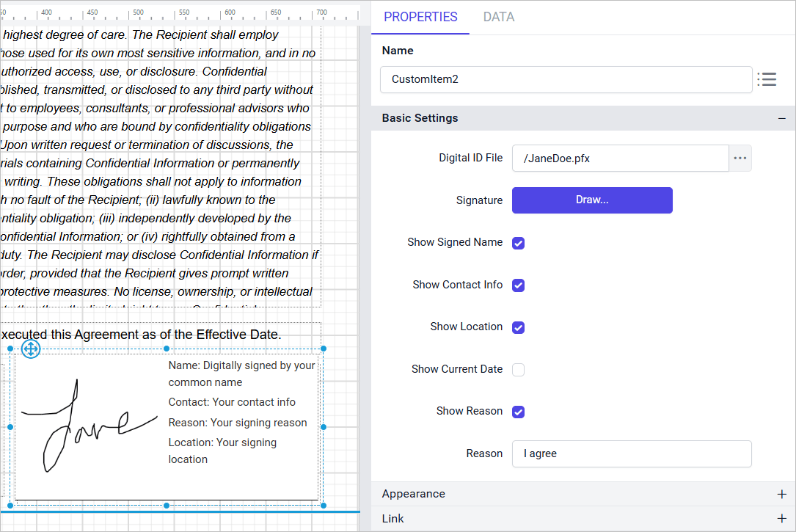Disable the Show Contact Info checkbox

tap(518, 285)
